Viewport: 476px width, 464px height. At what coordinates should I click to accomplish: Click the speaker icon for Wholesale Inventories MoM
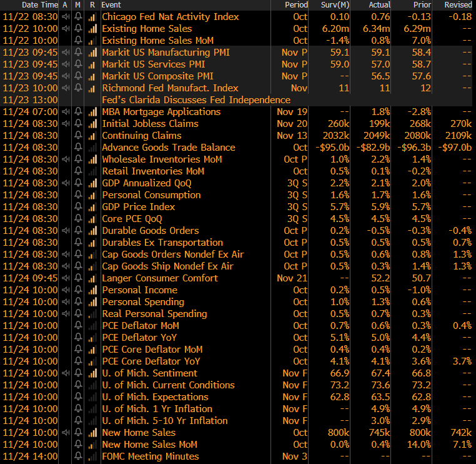tap(65, 159)
